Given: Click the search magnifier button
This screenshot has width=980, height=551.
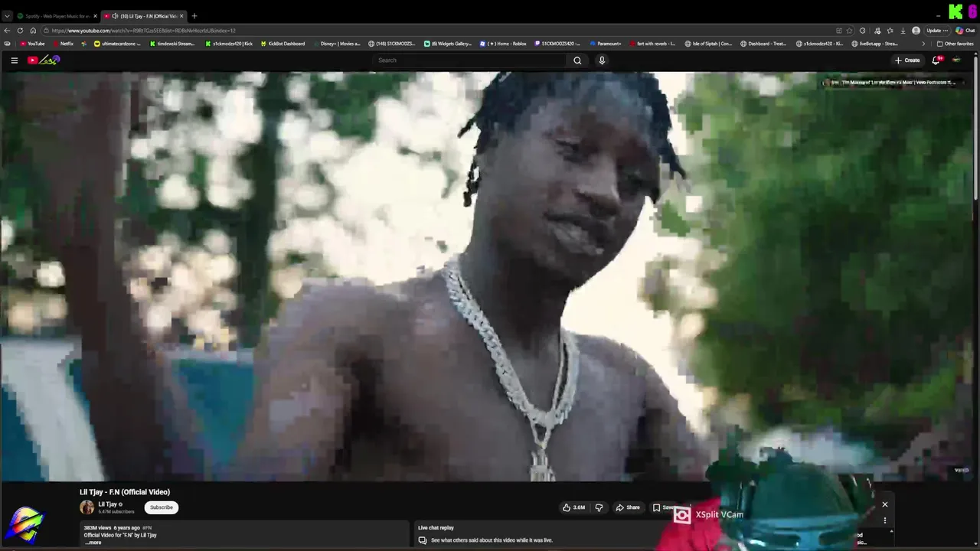Looking at the screenshot, I should click(x=577, y=60).
